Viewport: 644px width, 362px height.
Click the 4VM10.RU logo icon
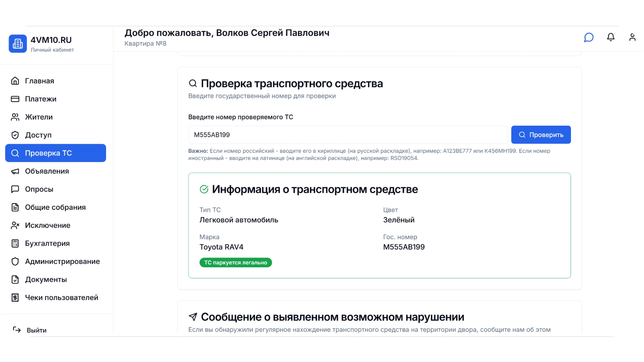point(17,43)
